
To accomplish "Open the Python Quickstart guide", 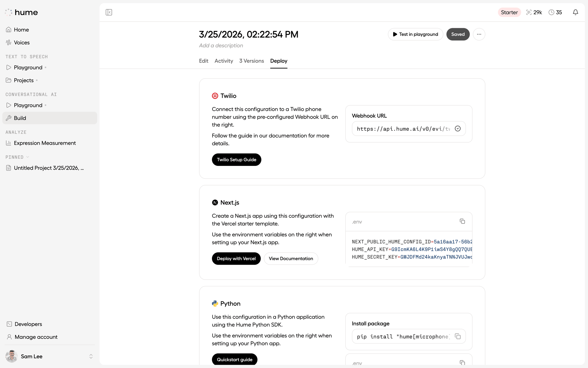I will click(235, 359).
